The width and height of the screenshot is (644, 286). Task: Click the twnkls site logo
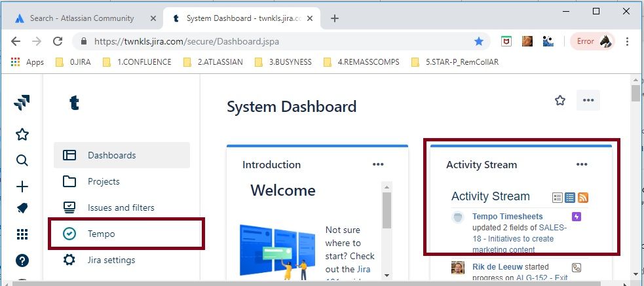pyautogui.click(x=74, y=103)
